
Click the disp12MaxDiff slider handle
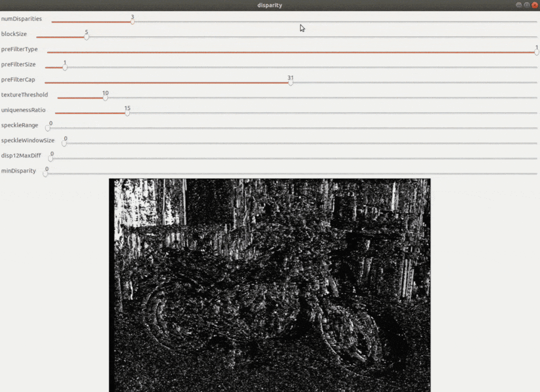(51, 158)
